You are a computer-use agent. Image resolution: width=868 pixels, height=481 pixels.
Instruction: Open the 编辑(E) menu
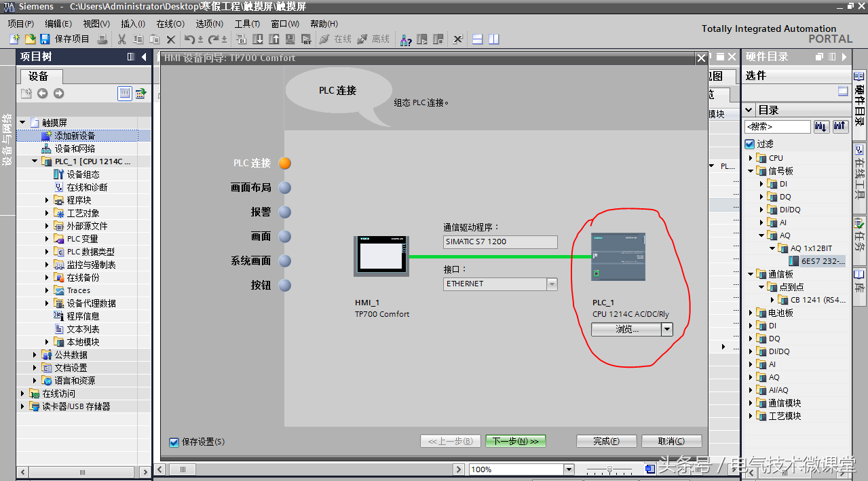click(58, 24)
